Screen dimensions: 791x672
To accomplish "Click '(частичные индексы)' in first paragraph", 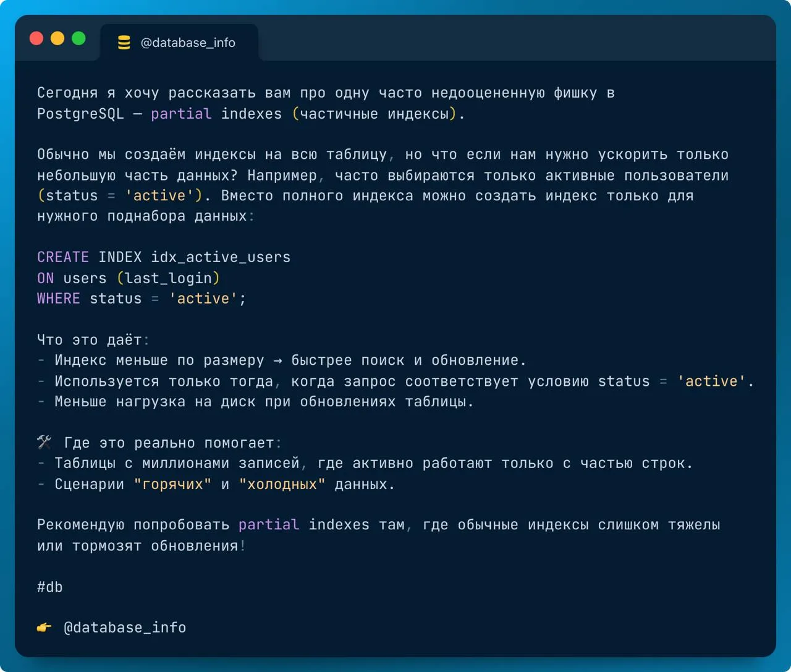I will pyautogui.click(x=374, y=114).
